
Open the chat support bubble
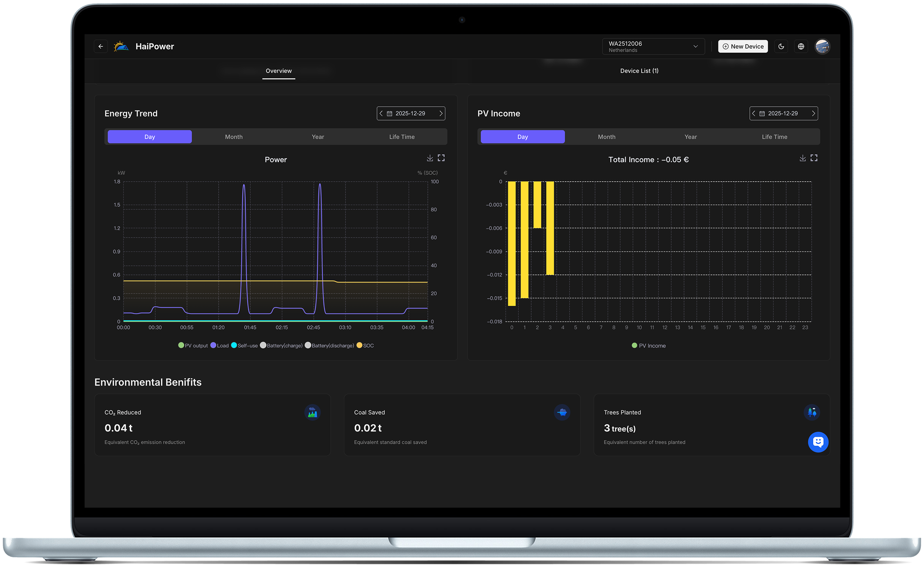tap(818, 442)
